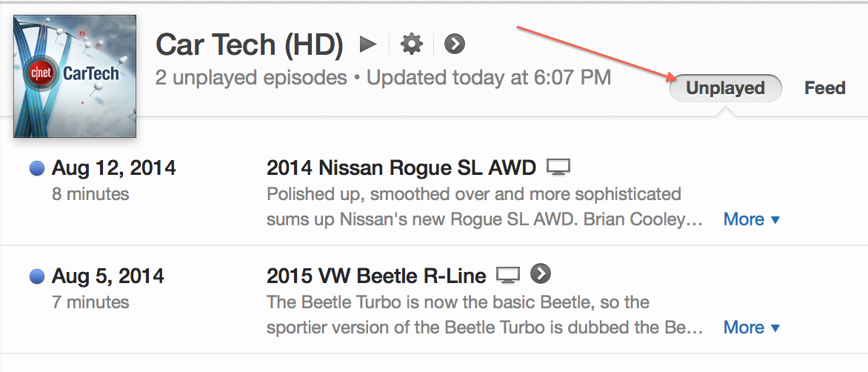
Task: Play the Car Tech (HD) podcast
Action: pyautogui.click(x=368, y=44)
